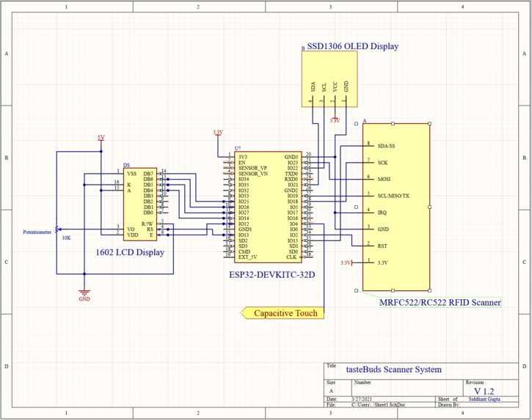This screenshot has width=532, height=420.
Task: Select the 5V power port symbol
Action: point(101,138)
